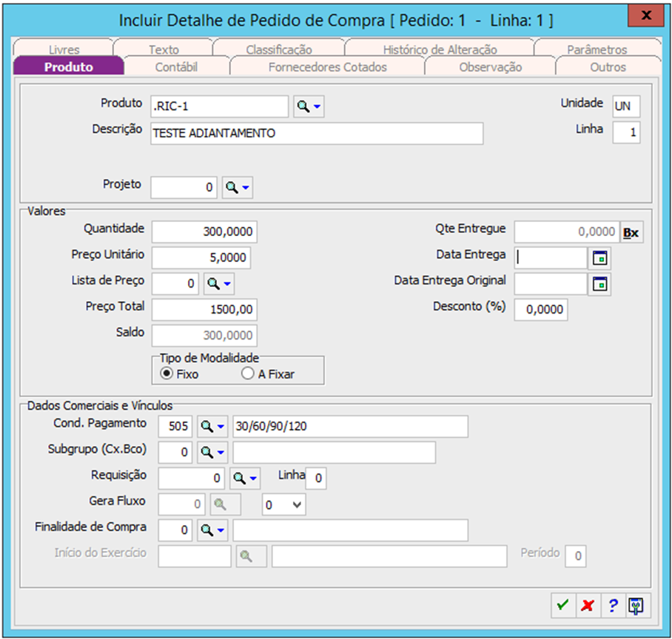Viewport: 672px width, 639px height.
Task: Open the Produto search lookup icon
Action: tap(309, 106)
